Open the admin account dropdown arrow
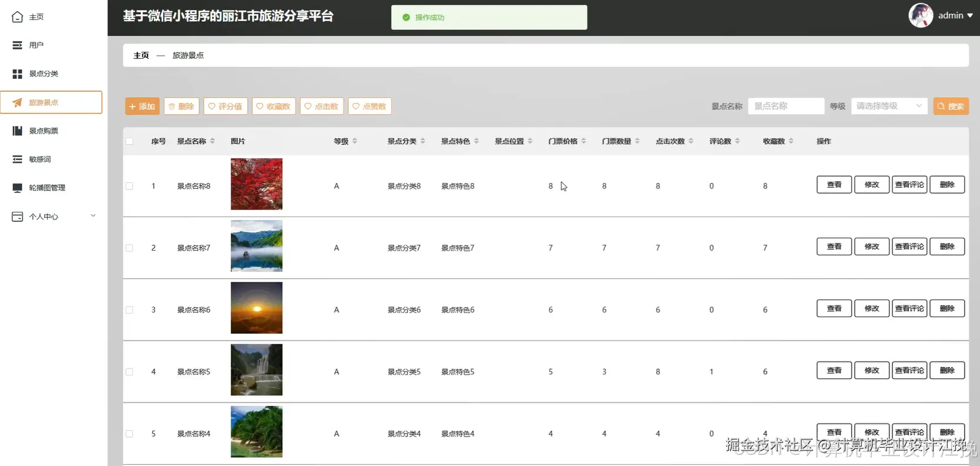Image resolution: width=980 pixels, height=466 pixels. point(970,16)
